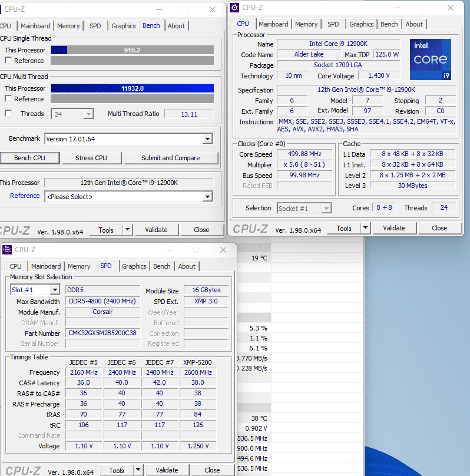This screenshot has width=470, height=476.
Task: Click the Core Voltage 1.430 V value
Action: pos(379,75)
